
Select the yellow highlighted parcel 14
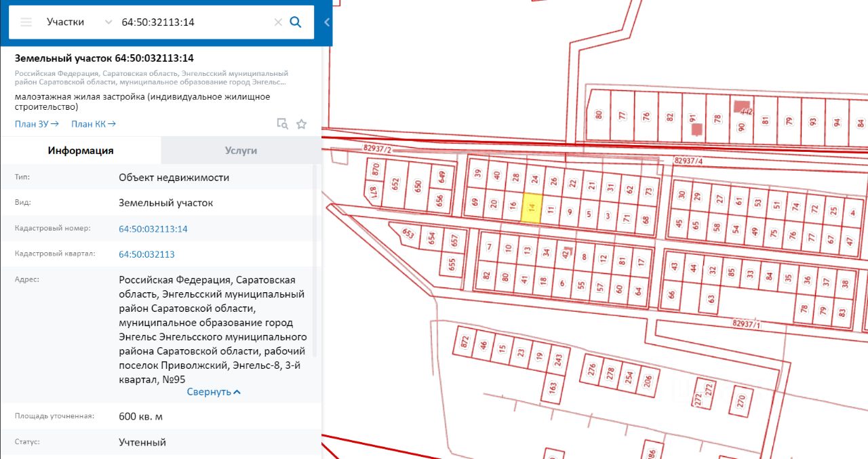click(532, 208)
